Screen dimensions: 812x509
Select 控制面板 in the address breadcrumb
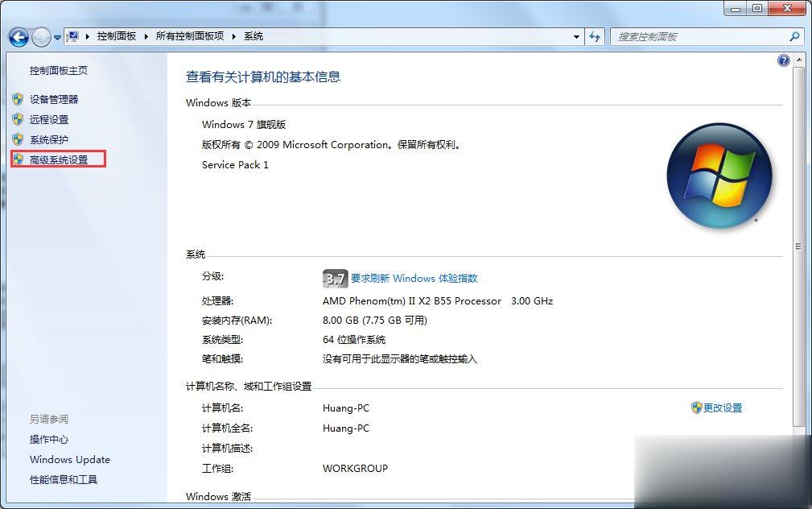pyautogui.click(x=117, y=36)
